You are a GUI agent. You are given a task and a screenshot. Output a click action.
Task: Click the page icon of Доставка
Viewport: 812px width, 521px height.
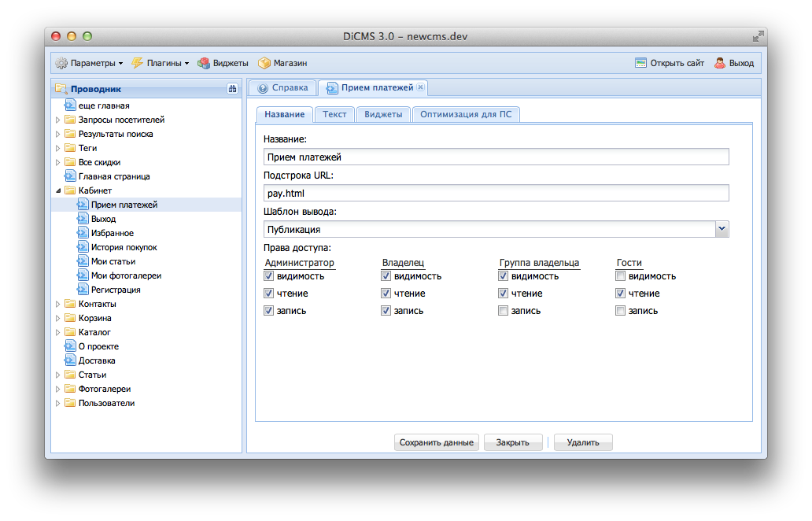pyautogui.click(x=70, y=360)
